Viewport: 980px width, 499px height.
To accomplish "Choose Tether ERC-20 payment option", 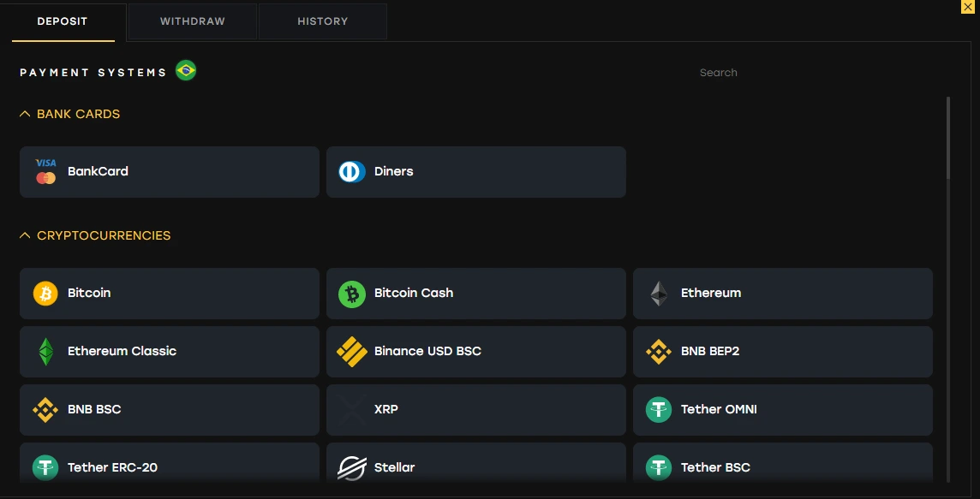I will [x=169, y=466].
